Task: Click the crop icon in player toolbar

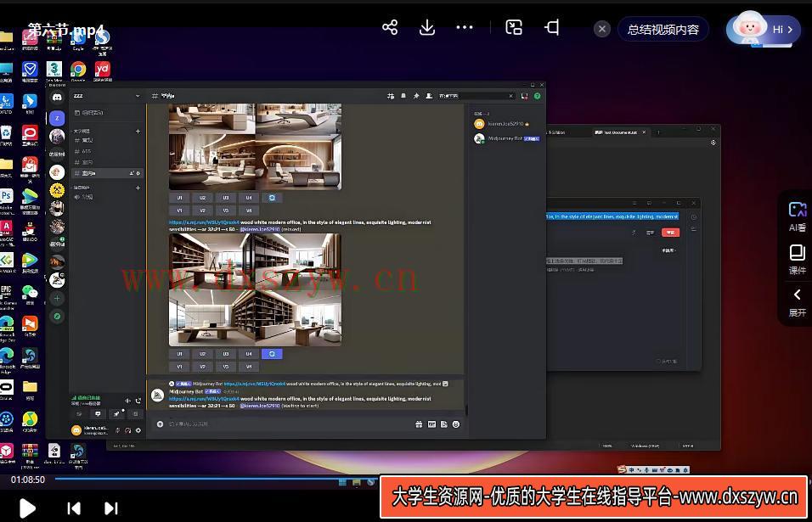Action: click(552, 27)
